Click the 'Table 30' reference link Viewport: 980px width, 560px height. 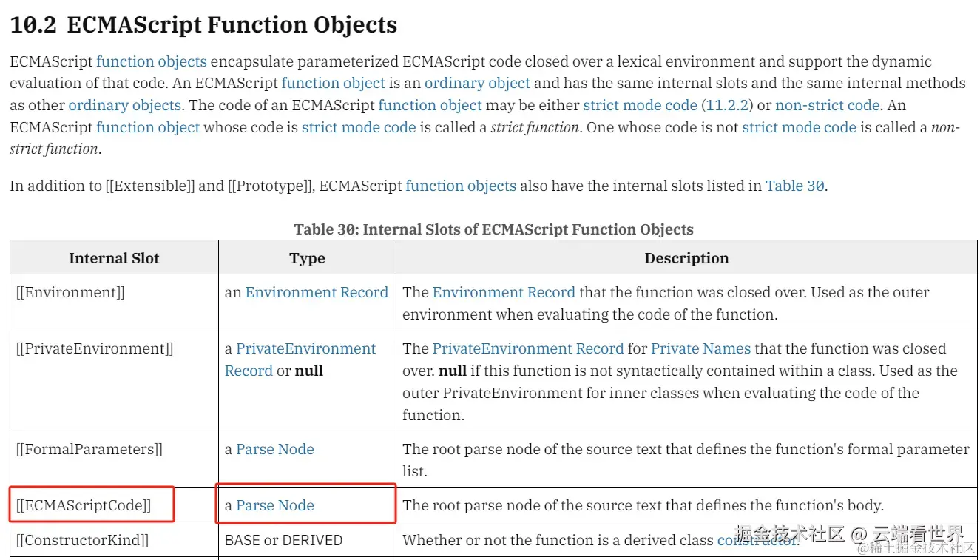point(795,186)
